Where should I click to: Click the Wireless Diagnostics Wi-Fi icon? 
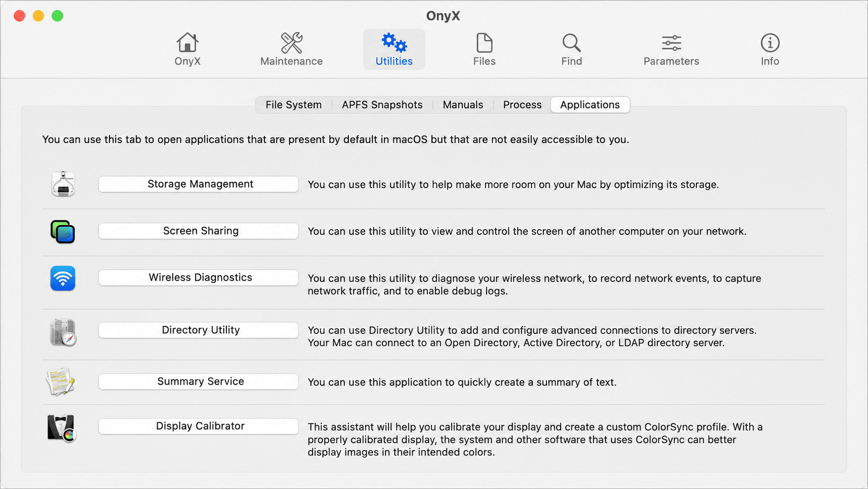tap(63, 278)
